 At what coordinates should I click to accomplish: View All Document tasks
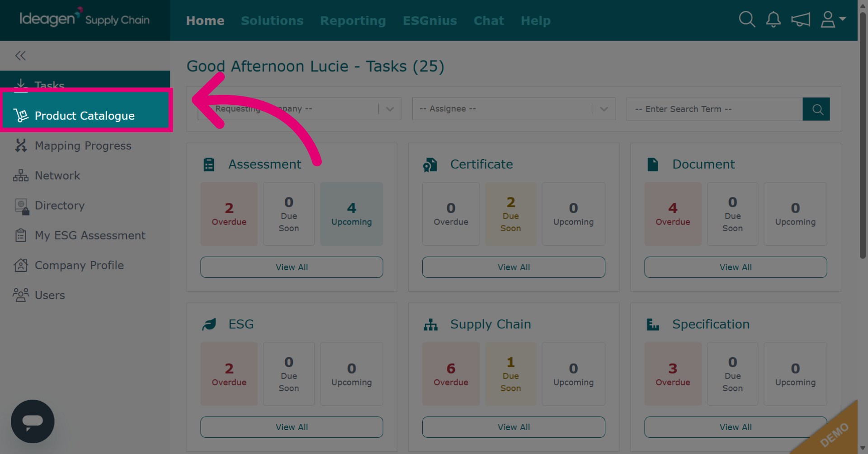point(736,267)
